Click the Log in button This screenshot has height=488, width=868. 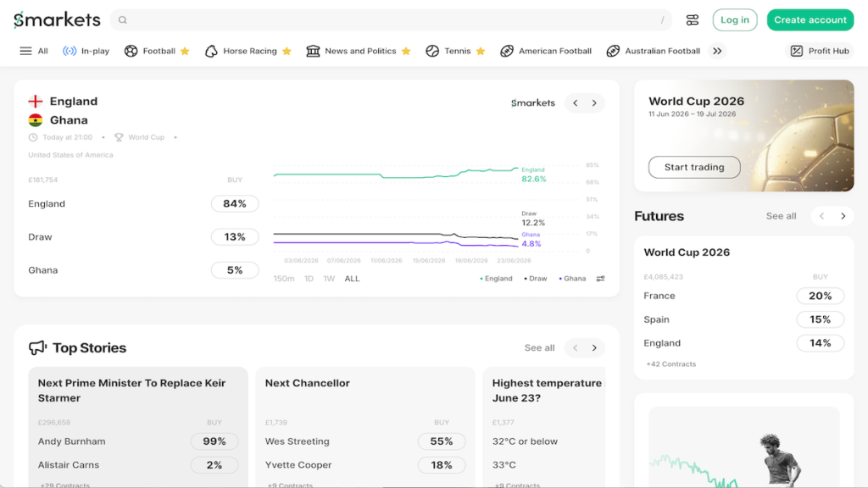tap(735, 20)
